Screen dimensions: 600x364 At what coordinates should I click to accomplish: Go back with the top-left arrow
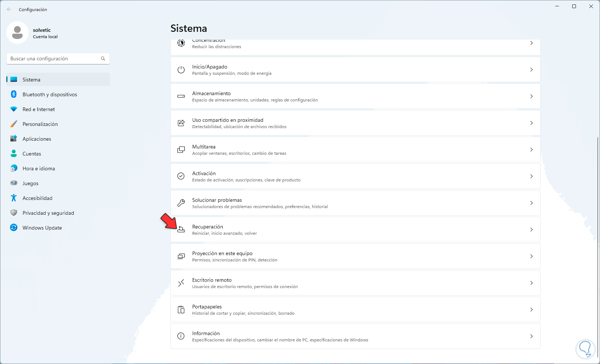click(x=9, y=10)
